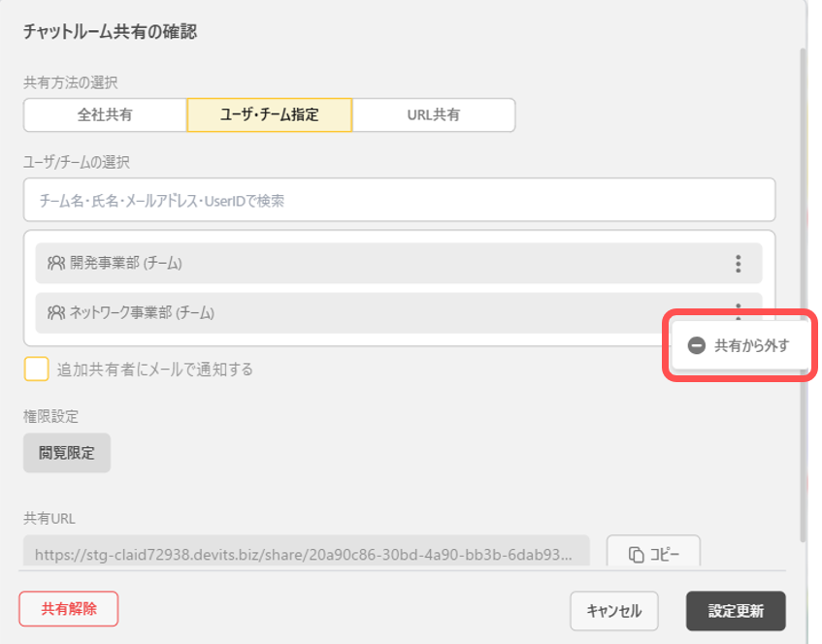822x644 pixels.
Task: Click the team icon beside ネットワーク事業部
Action: click(x=55, y=312)
